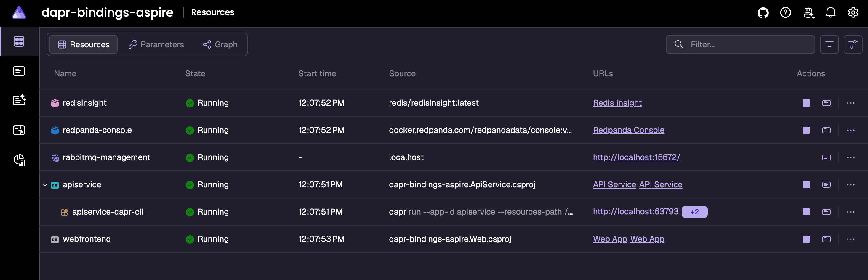The height and width of the screenshot is (280, 868).
Task: Show the +2 additional URLs
Action: click(x=694, y=212)
